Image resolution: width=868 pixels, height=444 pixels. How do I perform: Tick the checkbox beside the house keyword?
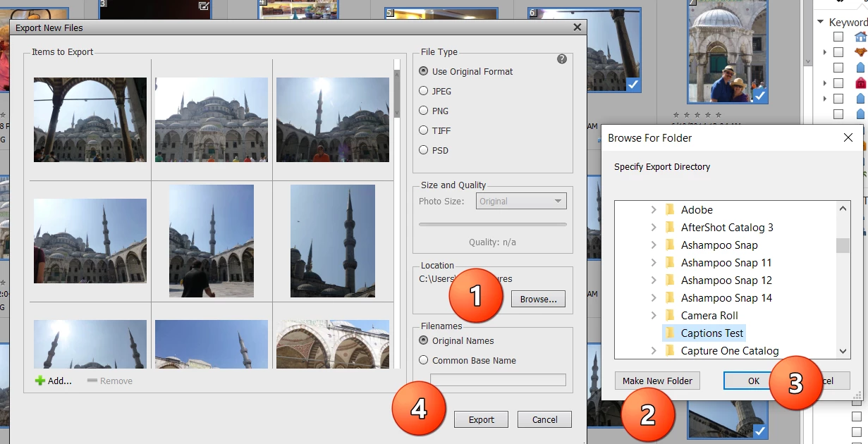(x=838, y=37)
